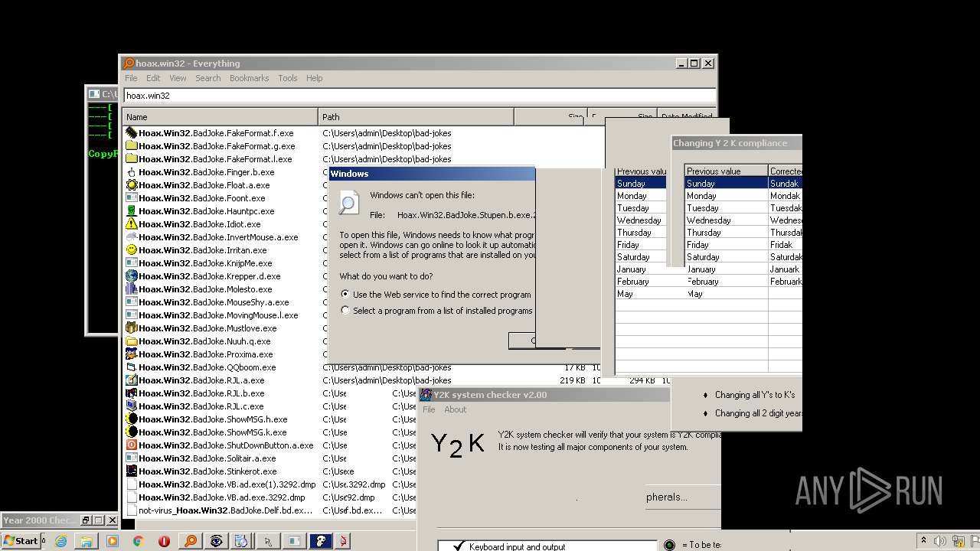Open Windows Media Player taskbar icon
The width and height of the screenshot is (980, 551).
pyautogui.click(x=113, y=541)
